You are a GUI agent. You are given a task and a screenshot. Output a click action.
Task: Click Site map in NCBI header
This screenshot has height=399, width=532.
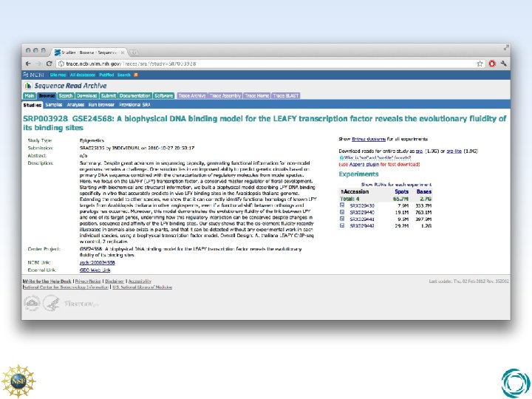(x=58, y=75)
